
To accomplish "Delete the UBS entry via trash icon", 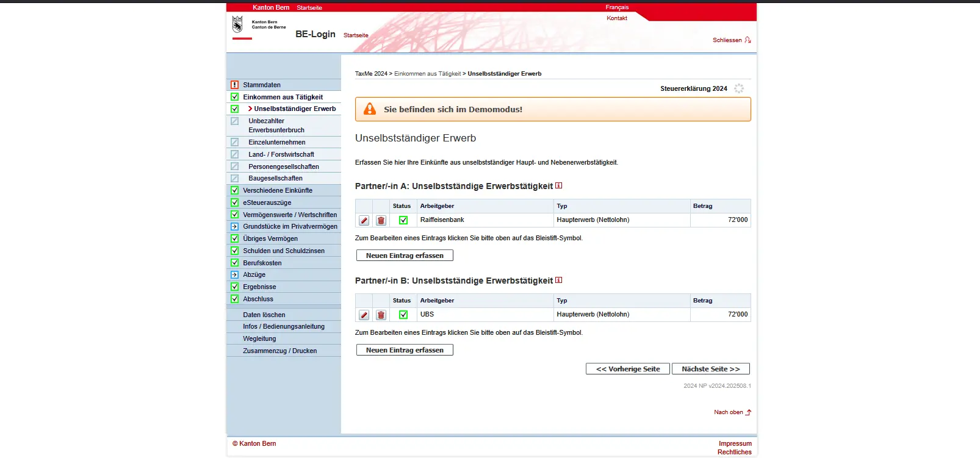I will point(381,315).
